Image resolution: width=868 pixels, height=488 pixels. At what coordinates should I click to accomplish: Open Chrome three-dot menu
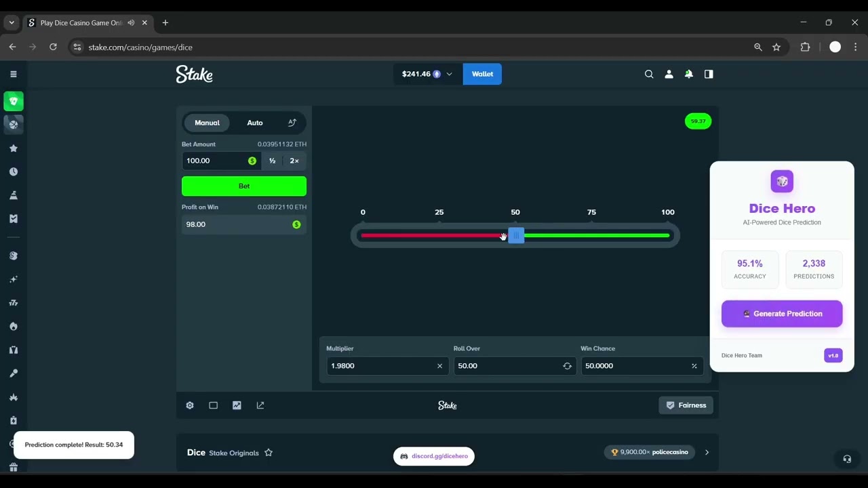[856, 47]
